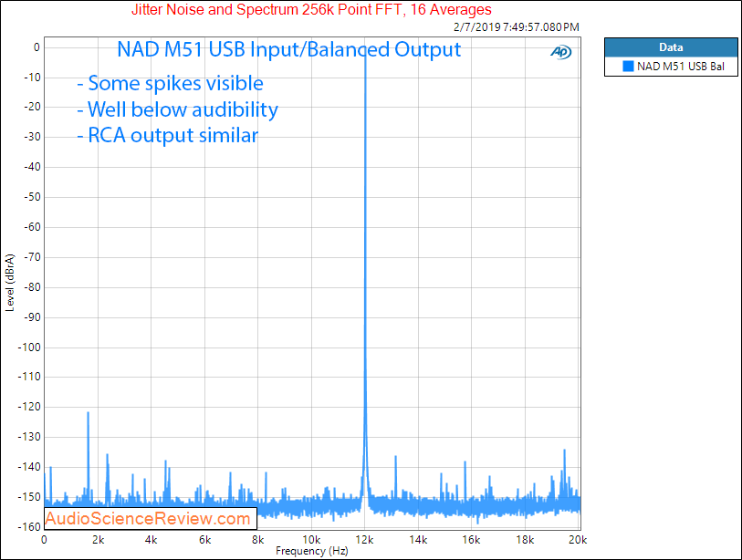Click the "-80" level tick label

click(x=32, y=287)
